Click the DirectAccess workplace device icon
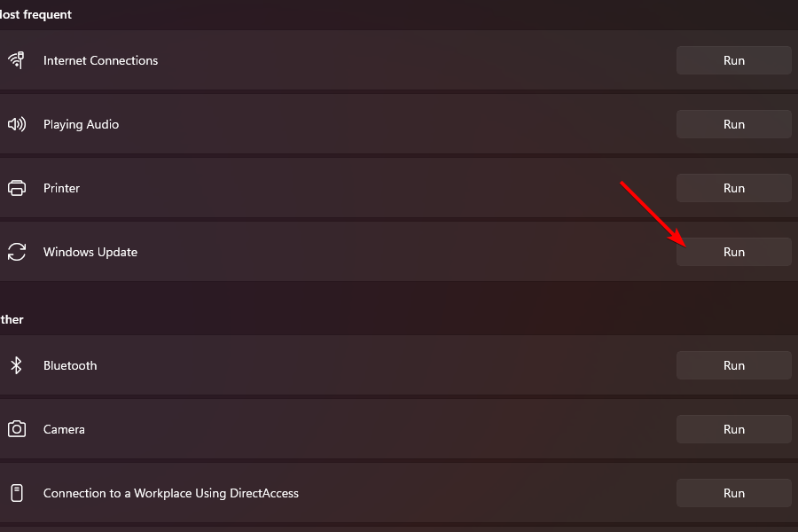798x532 pixels. [16, 493]
